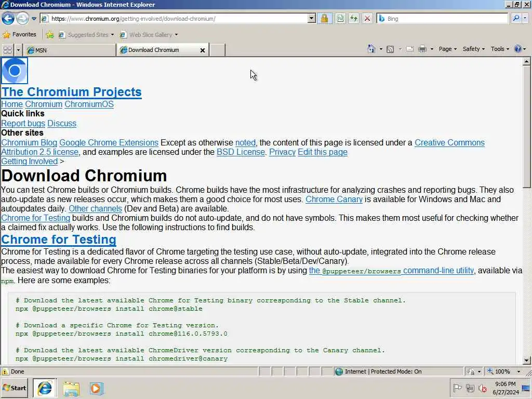Click the Internet Protected Mode zone indicator
The width and height of the screenshot is (532, 399).
pos(378,371)
